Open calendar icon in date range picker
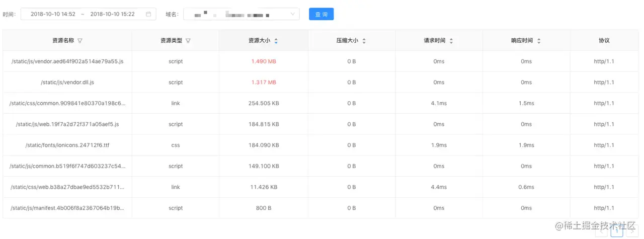This screenshot has height=239, width=644. (x=148, y=14)
